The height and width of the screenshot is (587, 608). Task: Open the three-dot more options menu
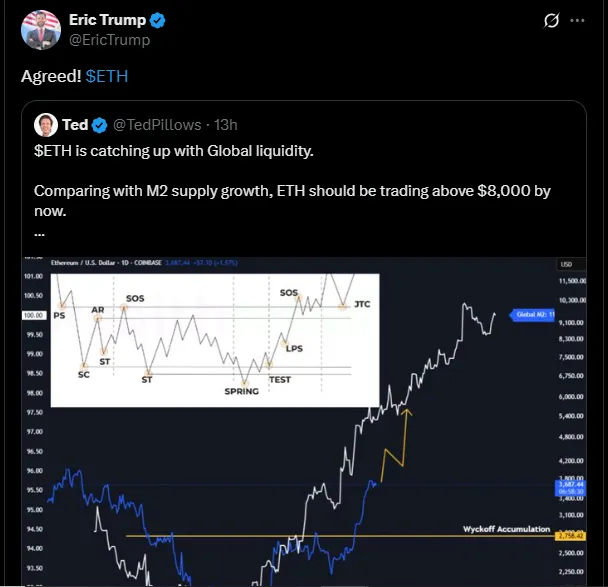coord(578,21)
